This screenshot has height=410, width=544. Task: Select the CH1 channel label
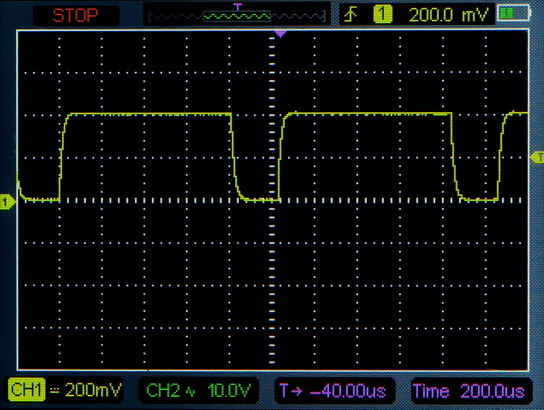point(27,390)
